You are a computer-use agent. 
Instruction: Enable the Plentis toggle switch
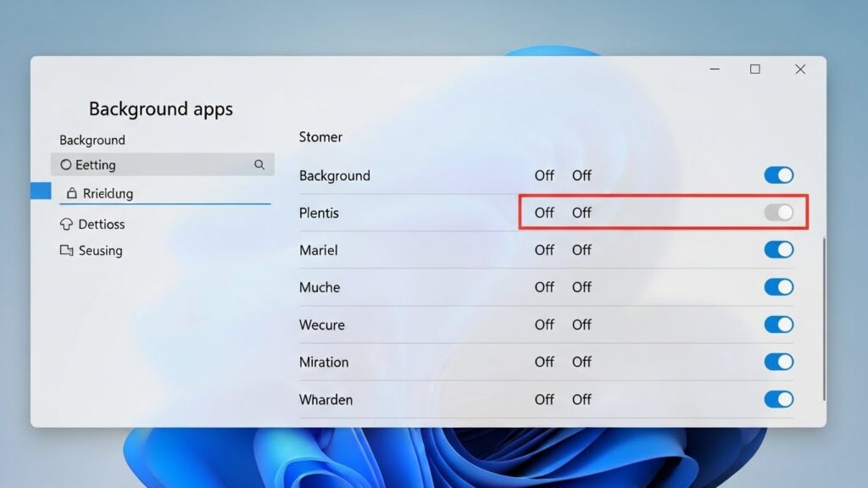[x=779, y=213]
